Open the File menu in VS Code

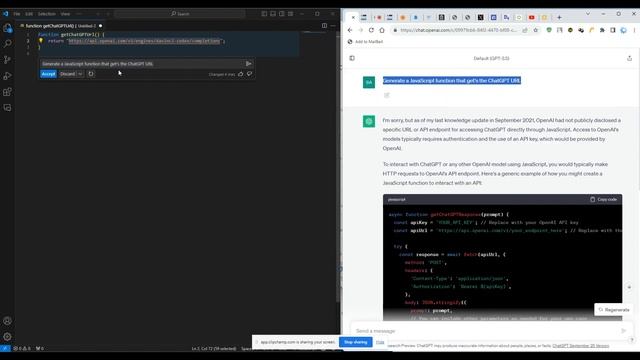(17, 14)
